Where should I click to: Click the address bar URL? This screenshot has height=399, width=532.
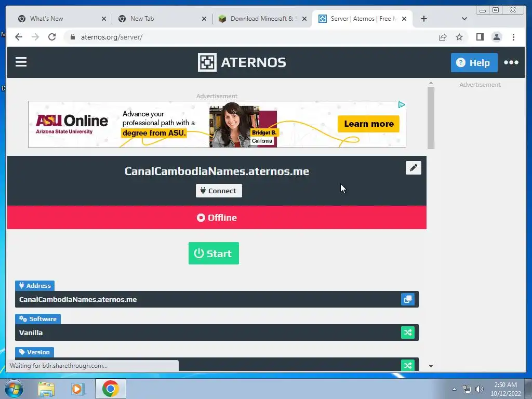[112, 37]
